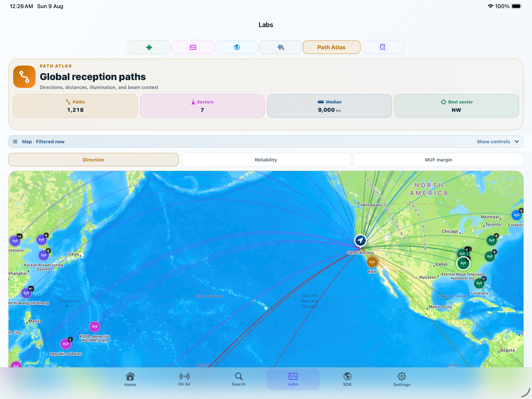
Task: Tap the 7 stations cluster marker
Action: pyautogui.click(x=479, y=283)
